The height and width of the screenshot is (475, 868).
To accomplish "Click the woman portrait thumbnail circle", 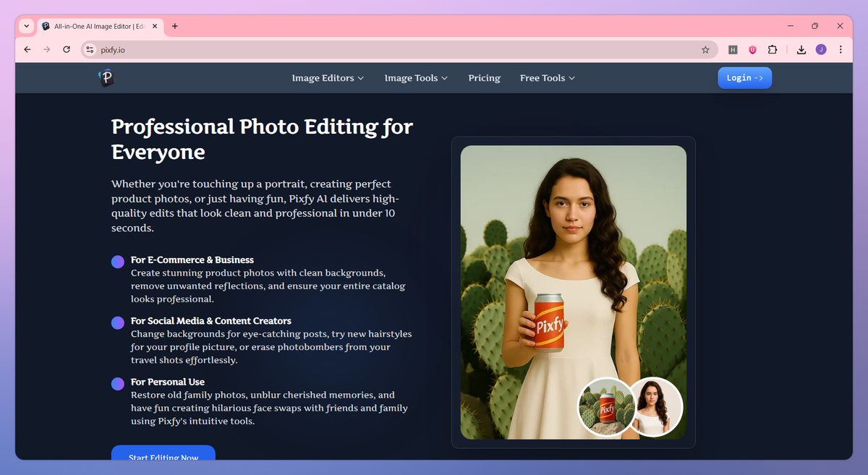I will [x=655, y=407].
